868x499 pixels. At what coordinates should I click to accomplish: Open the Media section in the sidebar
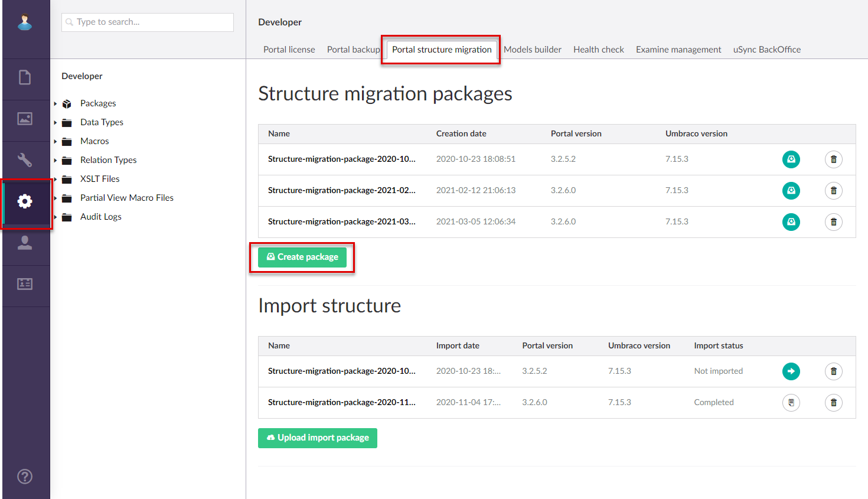[x=25, y=119]
